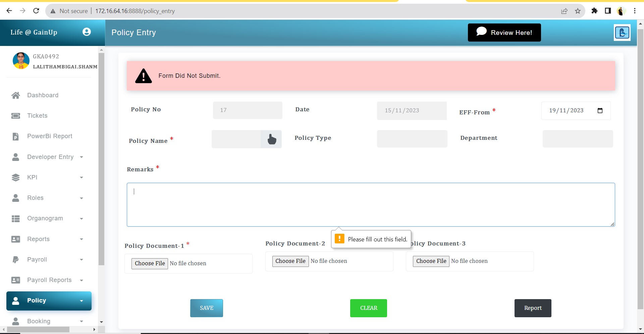Click the logo icon at top right of header

[x=622, y=33]
